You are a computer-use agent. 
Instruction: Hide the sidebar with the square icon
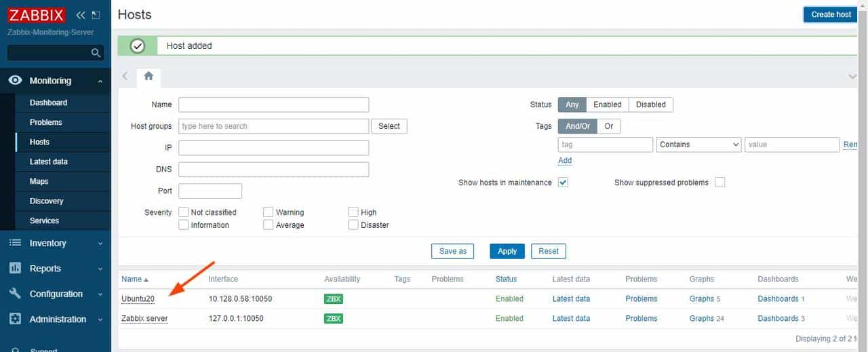(96, 15)
